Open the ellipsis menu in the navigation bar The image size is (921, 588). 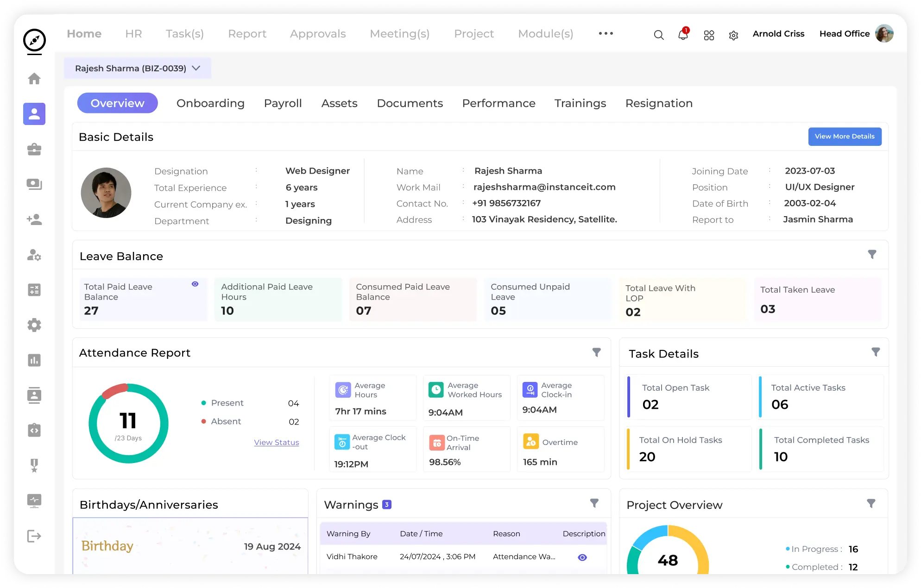[x=606, y=33]
